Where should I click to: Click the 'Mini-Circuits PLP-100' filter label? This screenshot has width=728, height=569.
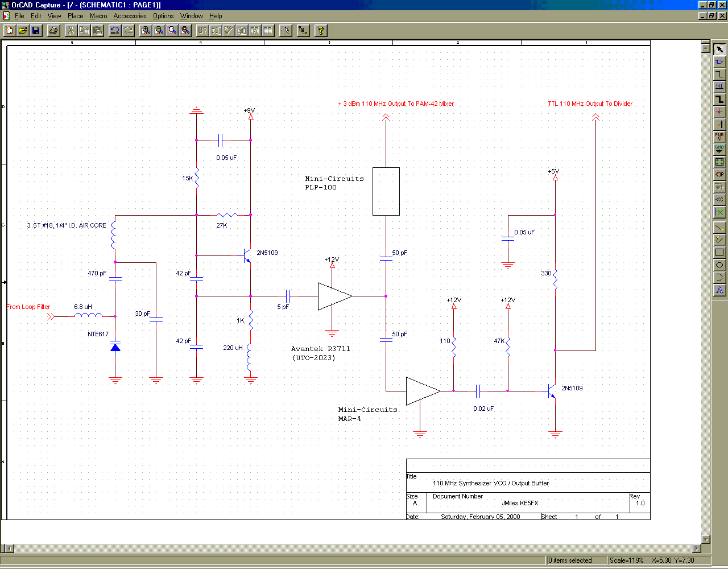[334, 183]
